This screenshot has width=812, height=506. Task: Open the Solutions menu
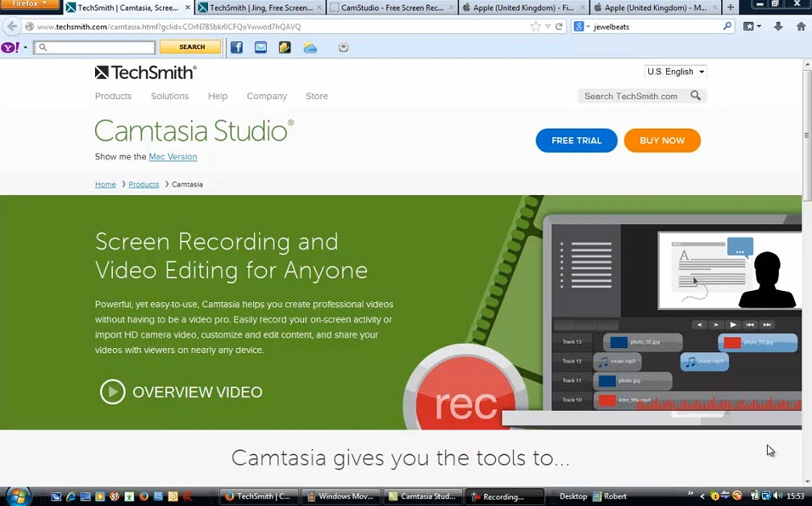coord(170,96)
